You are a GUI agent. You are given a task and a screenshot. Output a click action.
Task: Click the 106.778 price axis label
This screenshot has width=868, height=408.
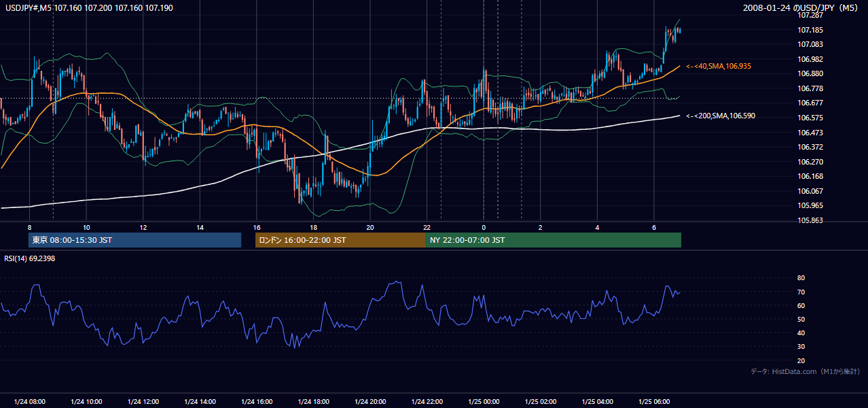pyautogui.click(x=811, y=88)
